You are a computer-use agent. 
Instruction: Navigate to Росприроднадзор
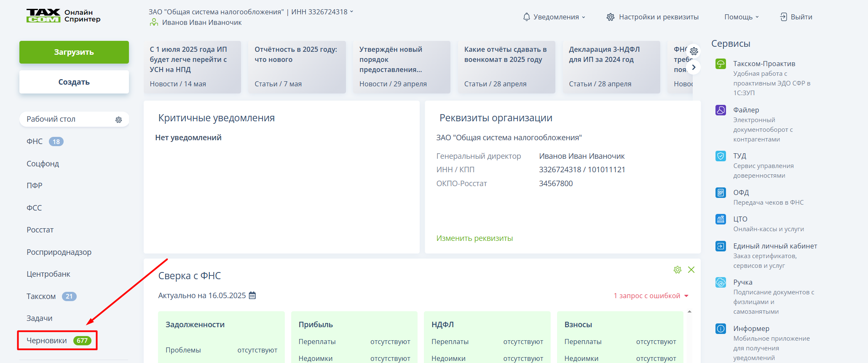tap(59, 252)
